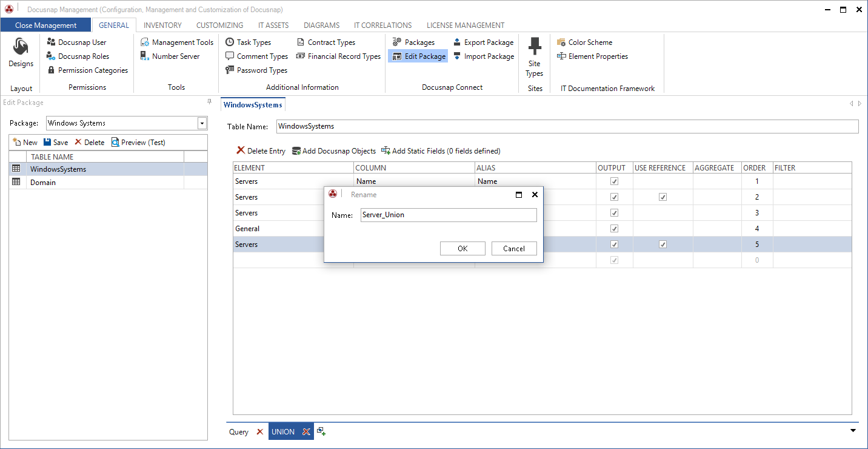
Task: Add a new query tab
Action: pyautogui.click(x=321, y=431)
